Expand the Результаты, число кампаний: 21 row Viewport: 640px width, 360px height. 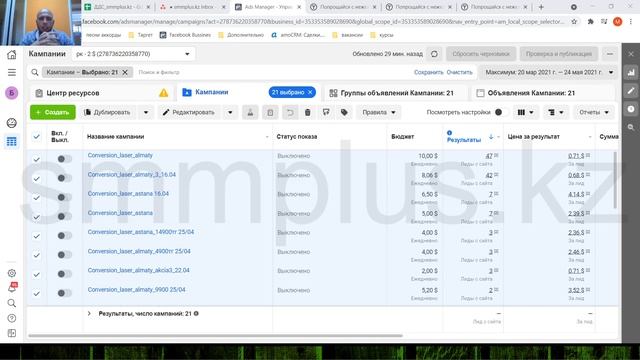[x=89, y=313]
